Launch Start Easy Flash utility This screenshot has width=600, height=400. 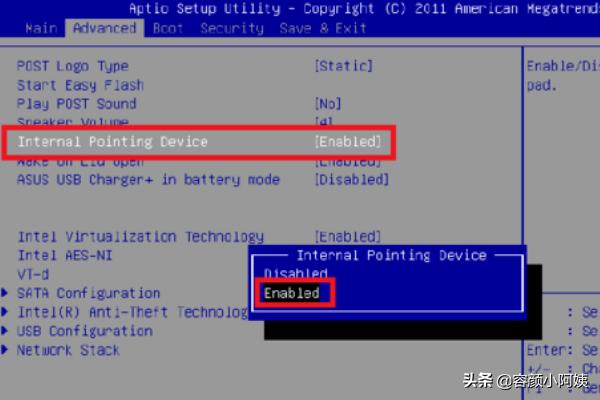point(80,85)
